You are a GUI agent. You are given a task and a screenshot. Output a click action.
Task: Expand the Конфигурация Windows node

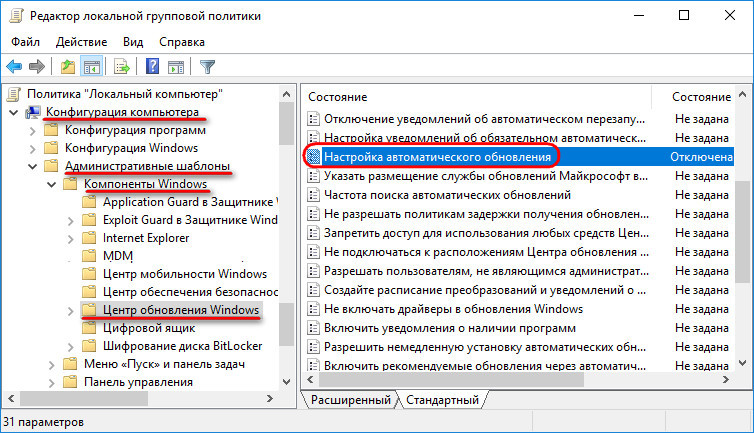click(32, 149)
